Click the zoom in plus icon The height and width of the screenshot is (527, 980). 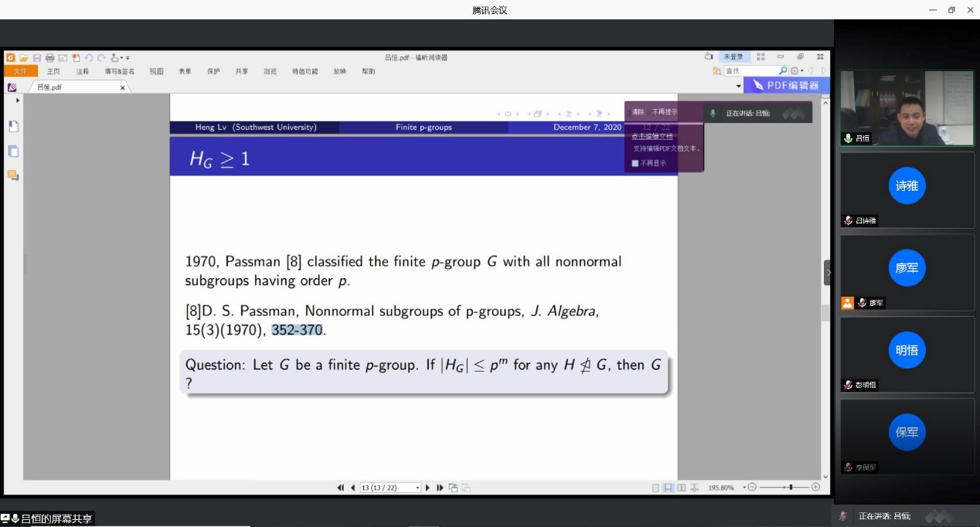[815, 488]
